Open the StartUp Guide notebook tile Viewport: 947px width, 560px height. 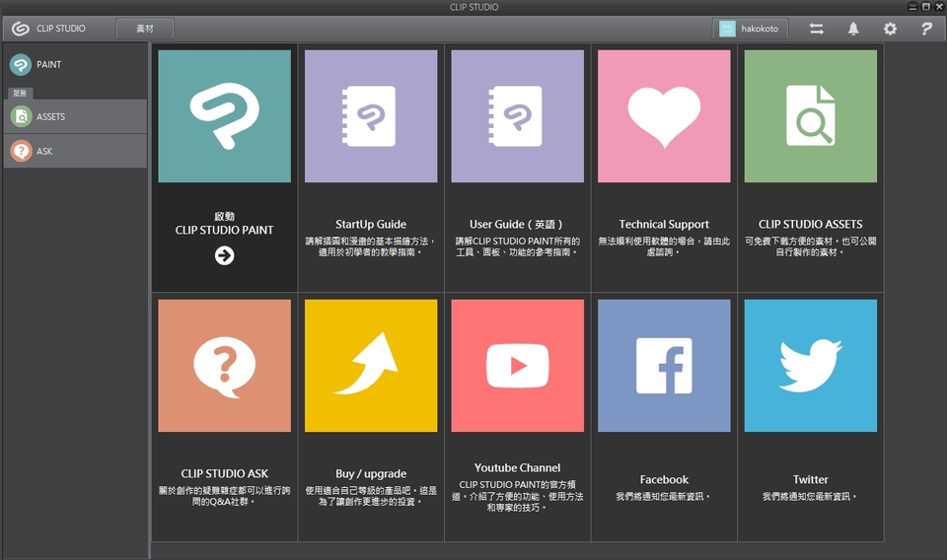(371, 116)
